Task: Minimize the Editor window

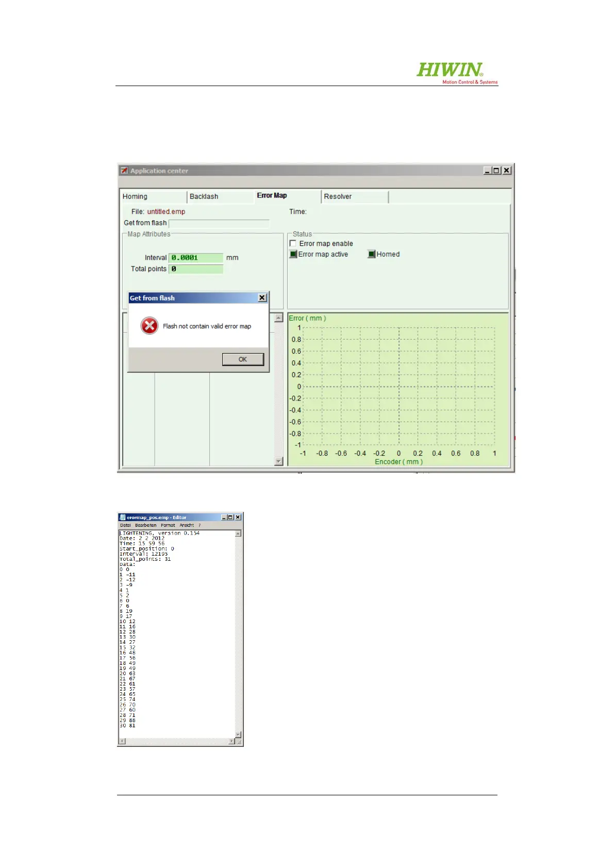Action: tap(224, 517)
